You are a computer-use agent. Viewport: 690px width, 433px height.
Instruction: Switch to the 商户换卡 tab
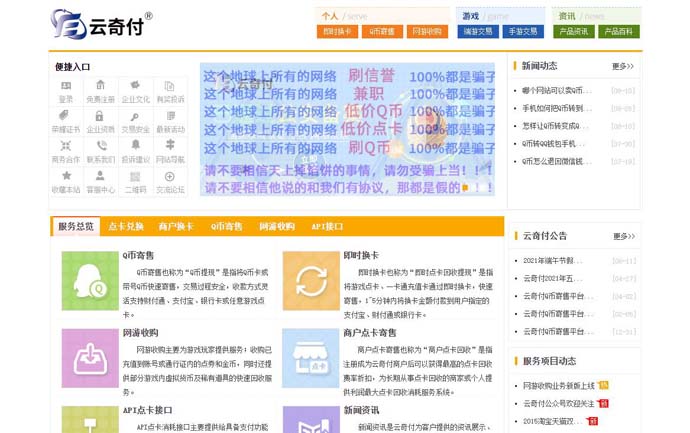click(x=176, y=227)
